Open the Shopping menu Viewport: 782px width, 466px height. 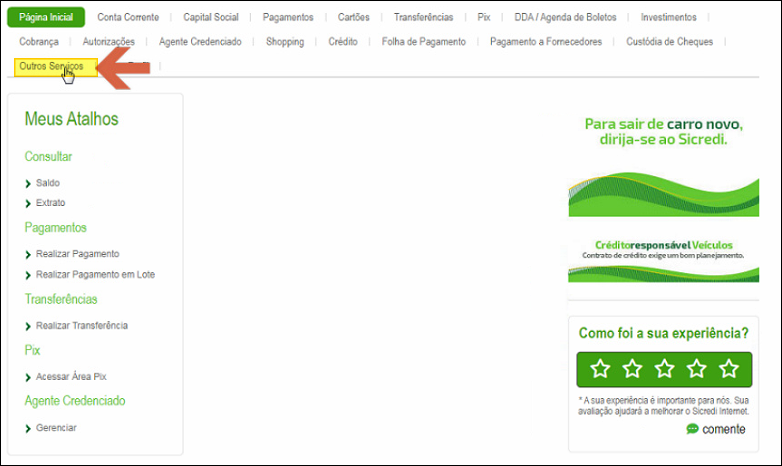285,41
